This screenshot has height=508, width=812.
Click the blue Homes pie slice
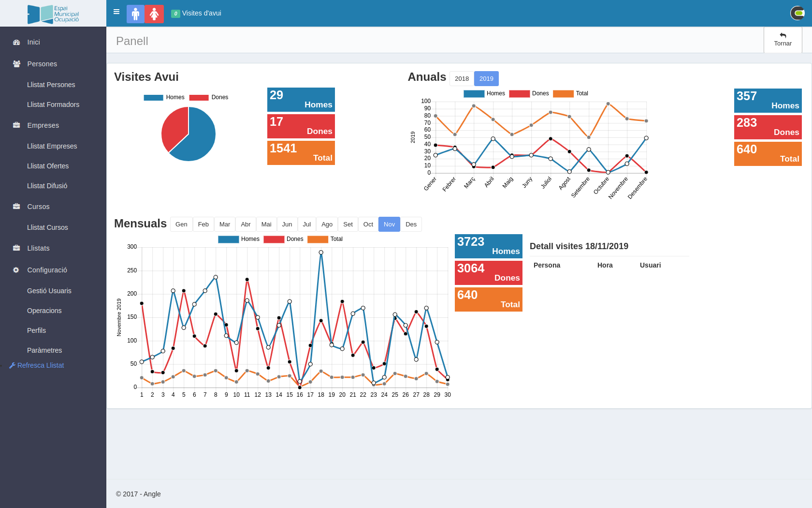(198, 138)
